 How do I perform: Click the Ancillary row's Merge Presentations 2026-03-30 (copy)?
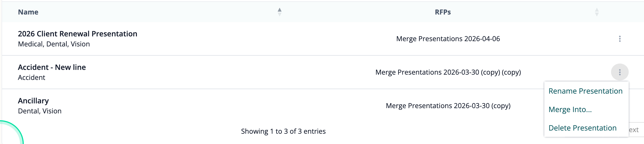448,106
